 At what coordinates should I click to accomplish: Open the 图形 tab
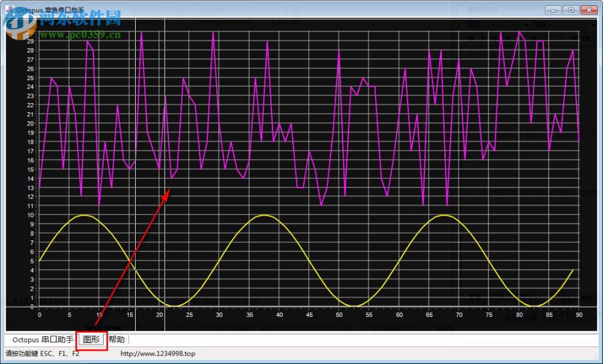91,339
